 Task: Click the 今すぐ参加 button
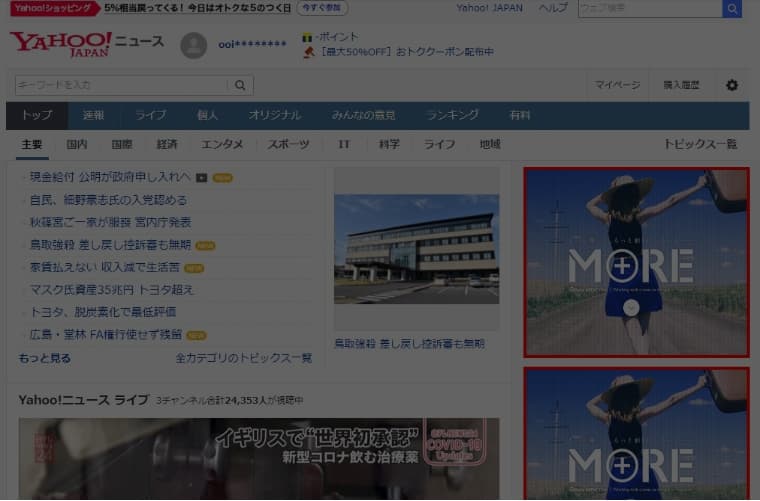tap(322, 8)
